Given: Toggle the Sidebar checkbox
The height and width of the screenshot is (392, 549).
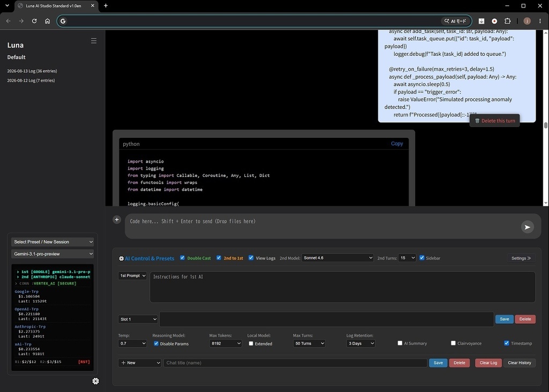Looking at the screenshot, I should 422,258.
